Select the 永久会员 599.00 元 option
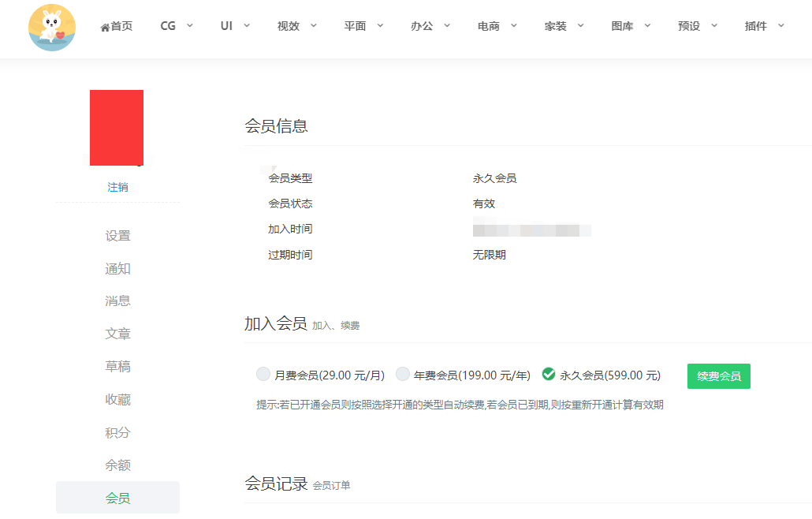The image size is (812, 519). (x=549, y=374)
